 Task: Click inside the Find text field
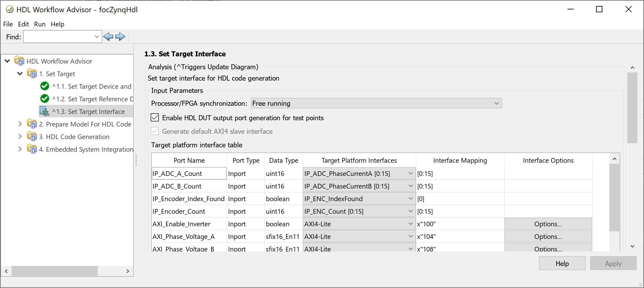pos(58,37)
